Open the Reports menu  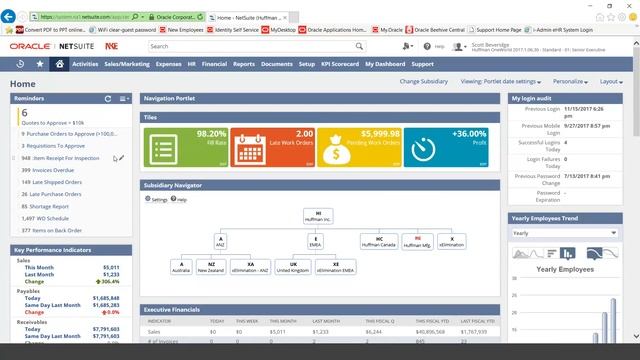coord(244,64)
